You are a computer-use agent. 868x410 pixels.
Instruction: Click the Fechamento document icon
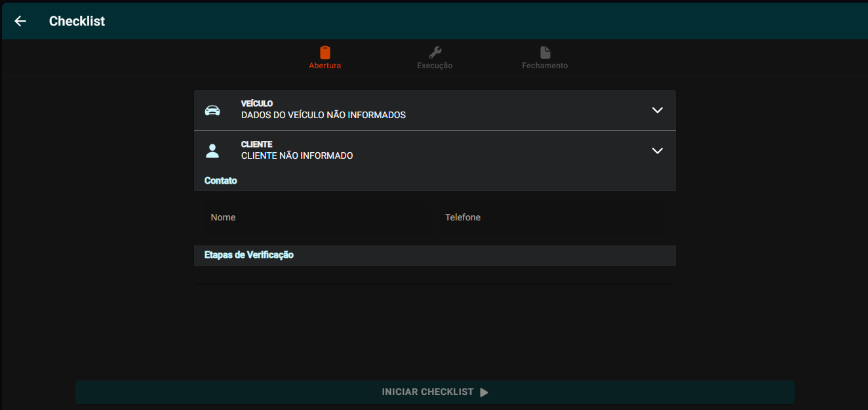pos(545,52)
